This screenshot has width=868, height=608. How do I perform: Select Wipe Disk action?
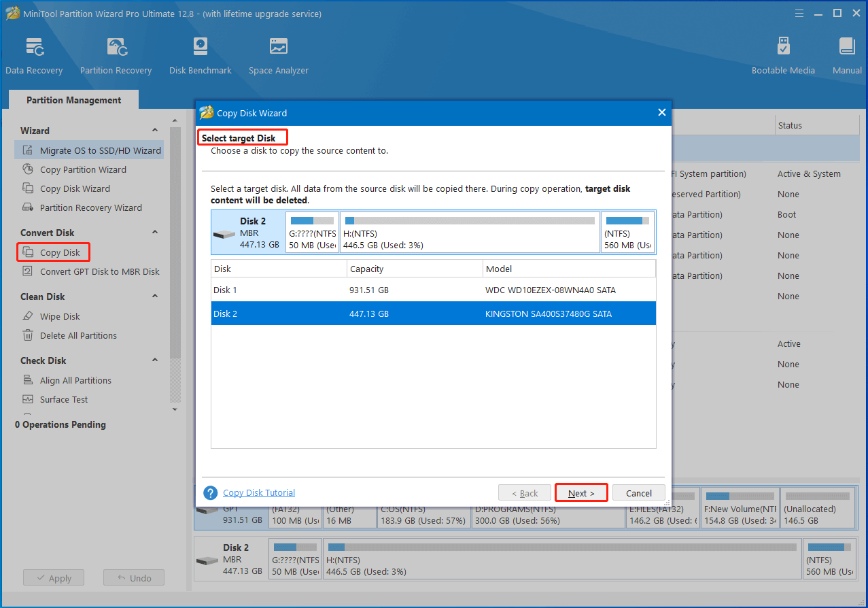pyautogui.click(x=60, y=316)
